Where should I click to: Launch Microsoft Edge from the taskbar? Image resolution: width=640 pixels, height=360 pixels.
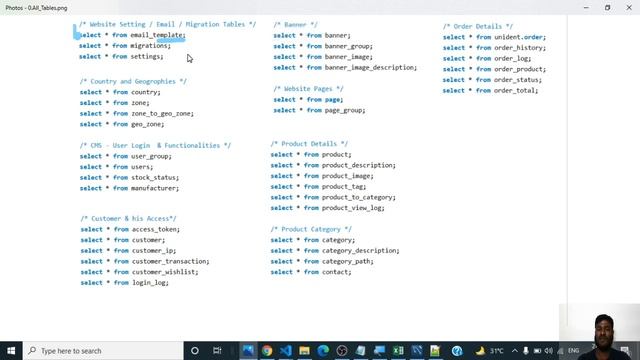[323, 351]
